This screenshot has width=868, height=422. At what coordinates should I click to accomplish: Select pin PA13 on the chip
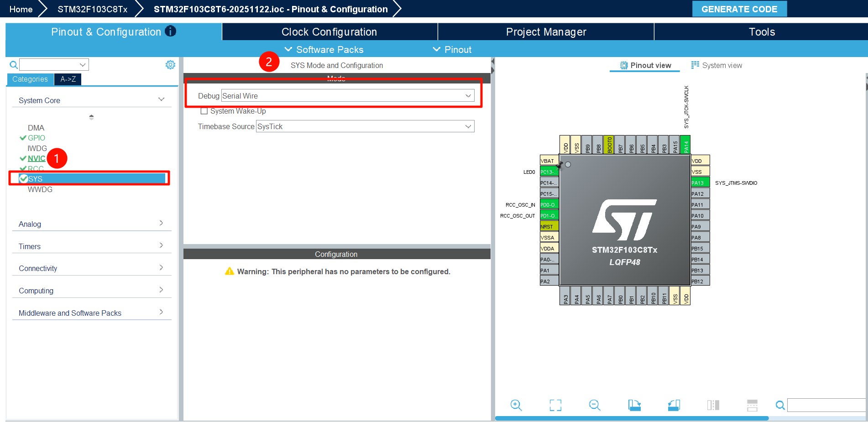(x=700, y=182)
